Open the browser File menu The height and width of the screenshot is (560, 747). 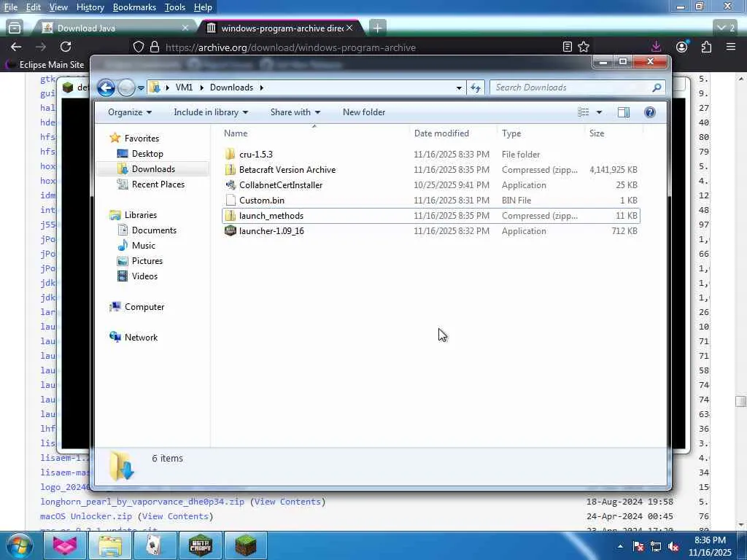(x=10, y=7)
